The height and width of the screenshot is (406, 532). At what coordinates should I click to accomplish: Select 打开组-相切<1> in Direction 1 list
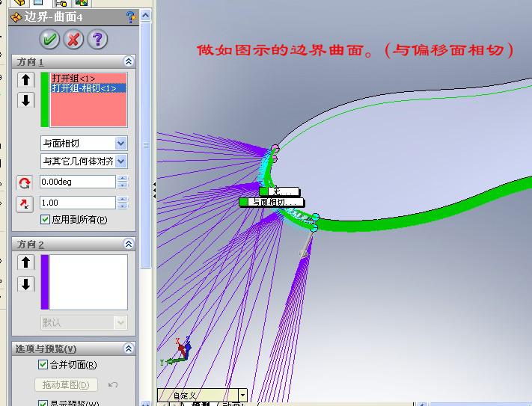click(x=88, y=88)
